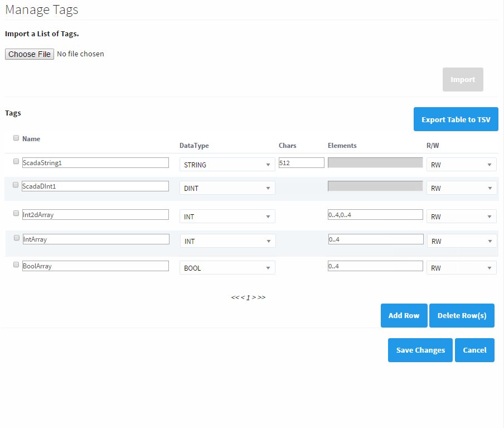Viewport: 504px width, 428px height.
Task: Change the R/W setting for Int2dArray
Action: [461, 217]
